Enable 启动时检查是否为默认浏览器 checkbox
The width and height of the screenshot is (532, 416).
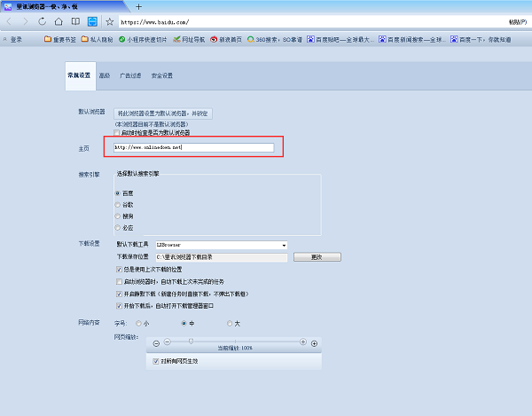tap(118, 132)
